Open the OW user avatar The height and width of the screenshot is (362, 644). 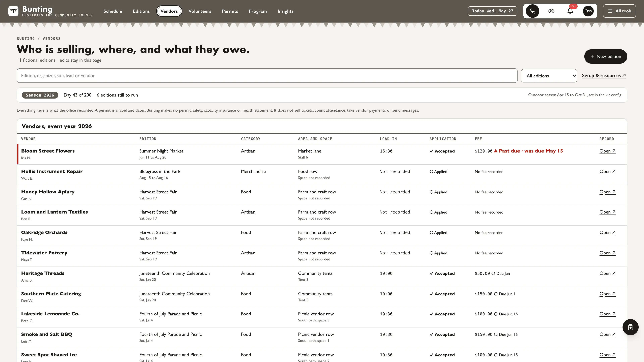pyautogui.click(x=588, y=11)
